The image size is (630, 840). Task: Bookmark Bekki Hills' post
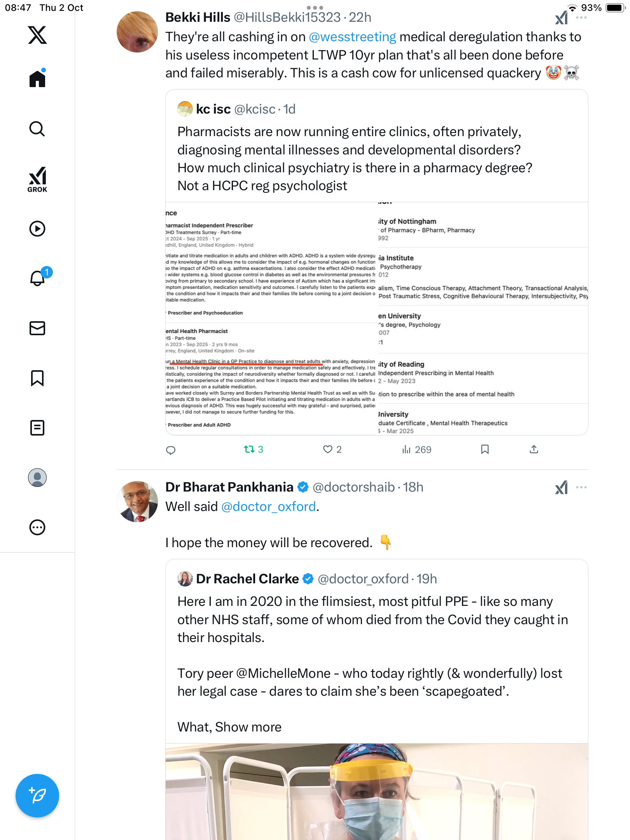(x=485, y=450)
